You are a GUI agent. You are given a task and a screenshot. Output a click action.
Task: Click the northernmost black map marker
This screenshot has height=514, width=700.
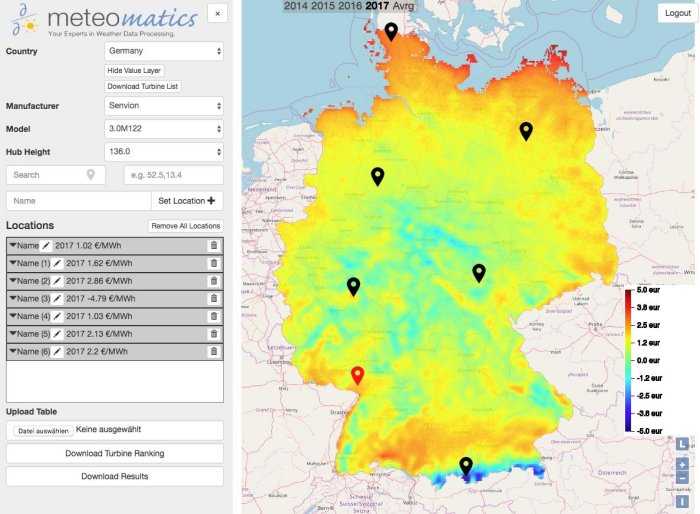(x=391, y=32)
